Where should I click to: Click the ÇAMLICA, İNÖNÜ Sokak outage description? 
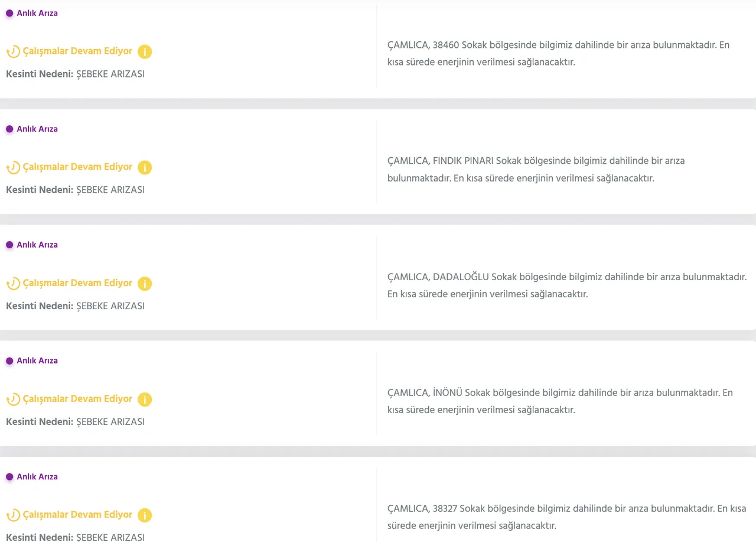pyautogui.click(x=559, y=401)
